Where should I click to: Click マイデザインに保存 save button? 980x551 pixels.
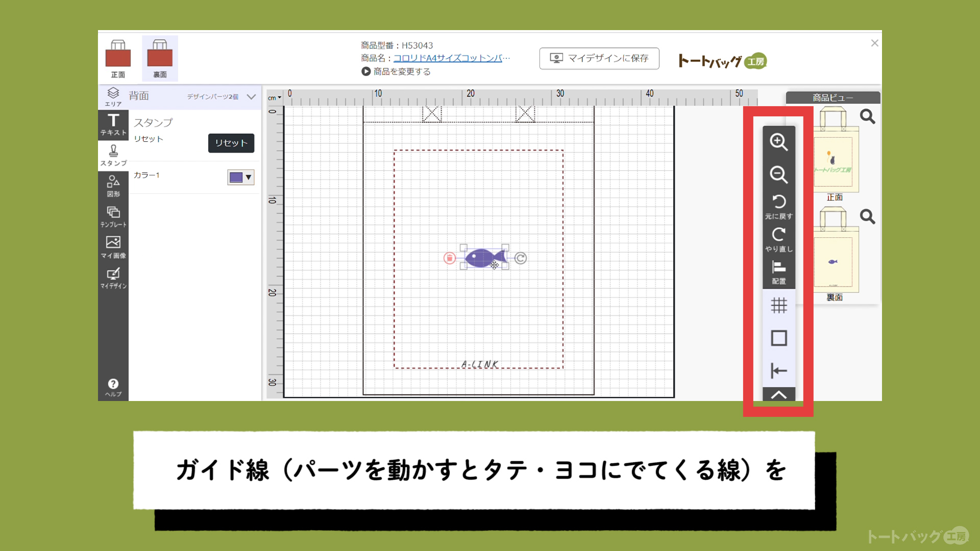pyautogui.click(x=599, y=58)
